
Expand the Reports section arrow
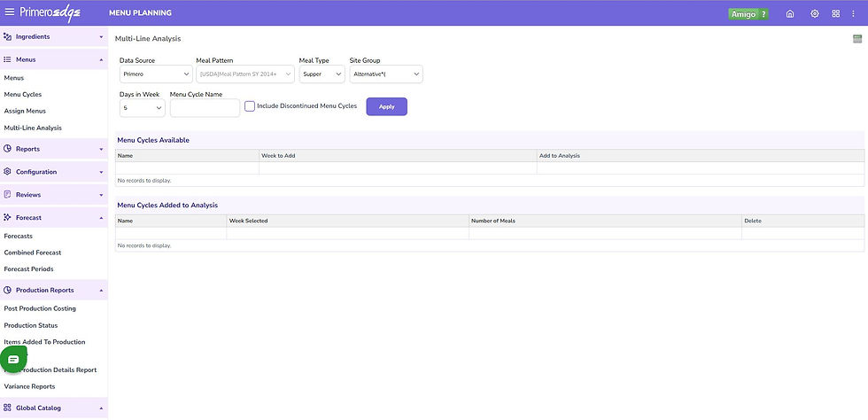101,149
